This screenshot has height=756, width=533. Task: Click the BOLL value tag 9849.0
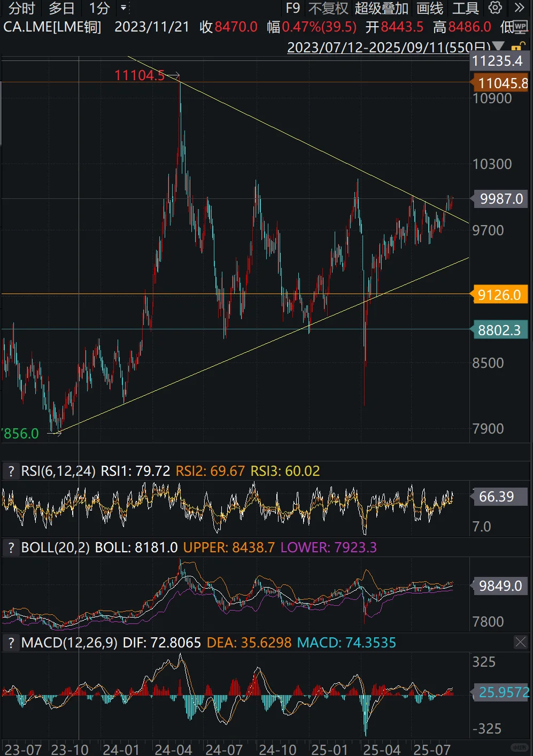(x=500, y=586)
